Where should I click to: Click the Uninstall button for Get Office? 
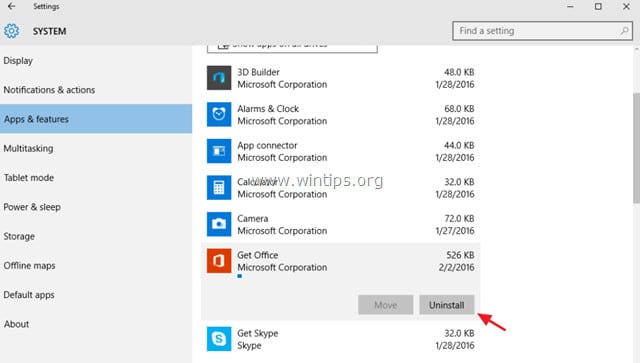coord(447,305)
